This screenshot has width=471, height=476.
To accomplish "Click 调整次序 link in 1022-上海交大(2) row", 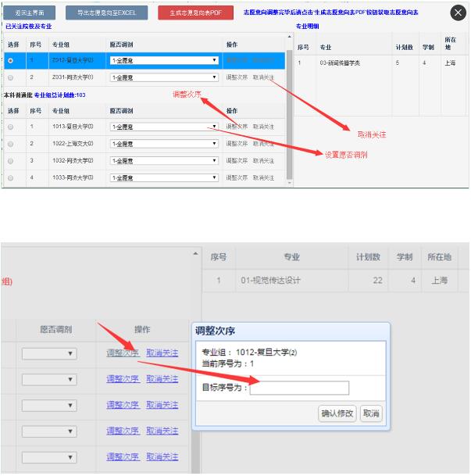I will click(237, 144).
